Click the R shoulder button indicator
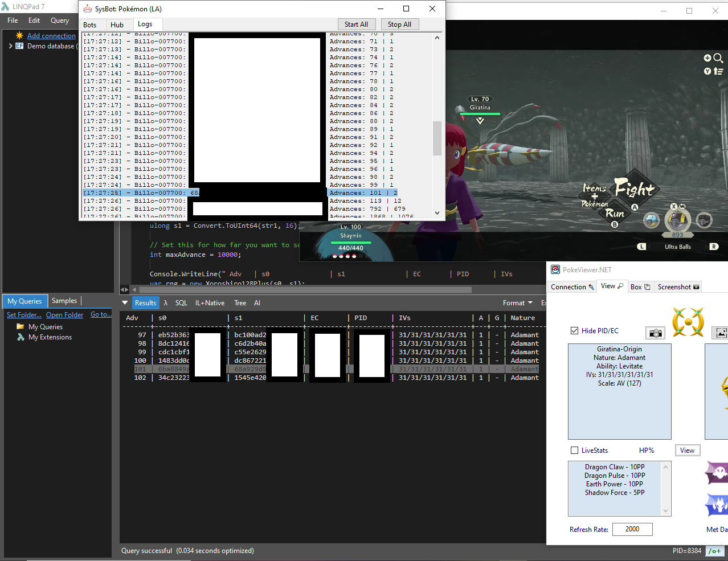The width and height of the screenshot is (728, 561). coord(714,247)
